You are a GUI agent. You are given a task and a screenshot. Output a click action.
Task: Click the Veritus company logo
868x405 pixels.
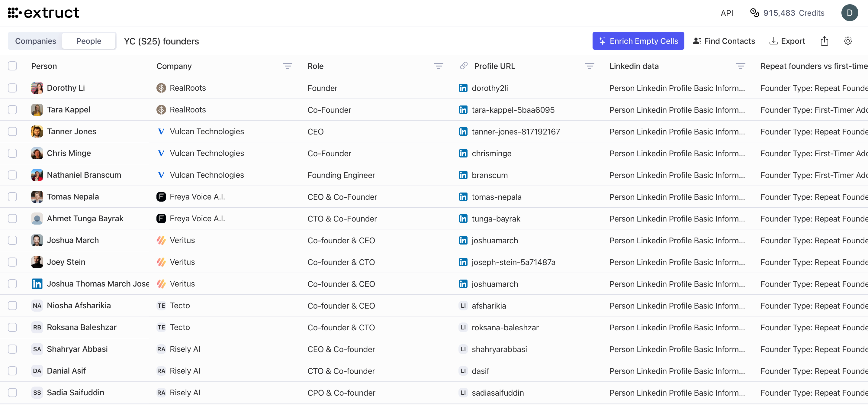point(161,240)
